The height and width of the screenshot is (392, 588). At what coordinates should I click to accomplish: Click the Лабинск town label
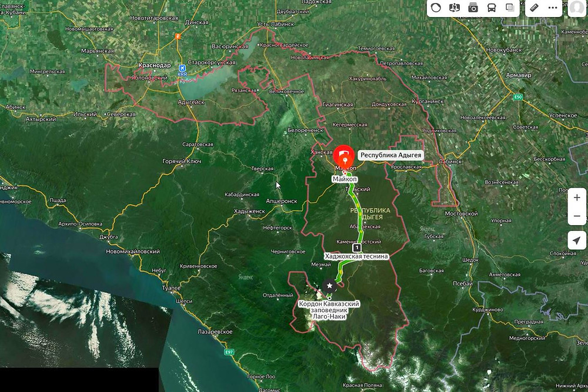(450, 162)
